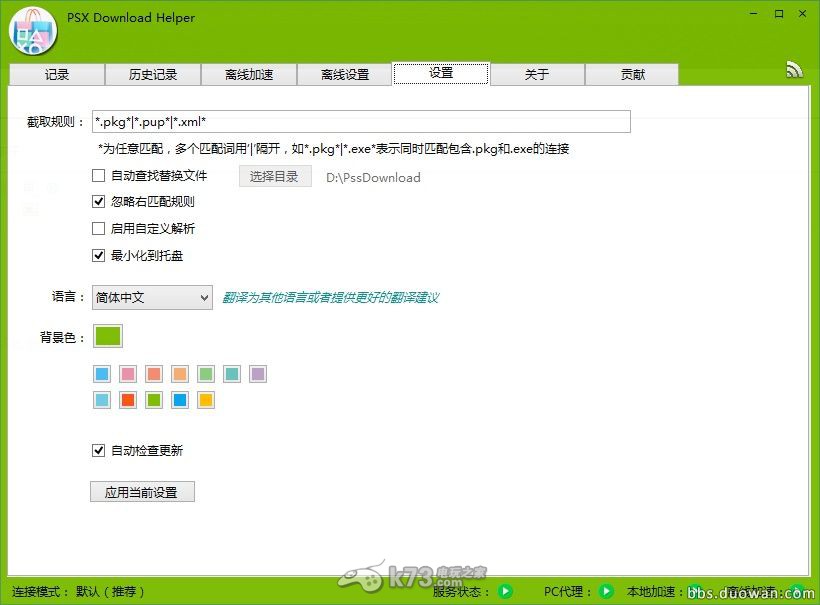
Task: Enable the 自动查找替换文件 checkbox
Action: 98,175
